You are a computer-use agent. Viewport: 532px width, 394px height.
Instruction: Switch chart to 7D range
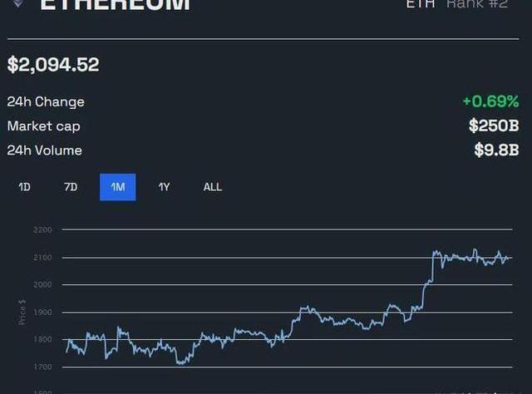click(x=71, y=187)
